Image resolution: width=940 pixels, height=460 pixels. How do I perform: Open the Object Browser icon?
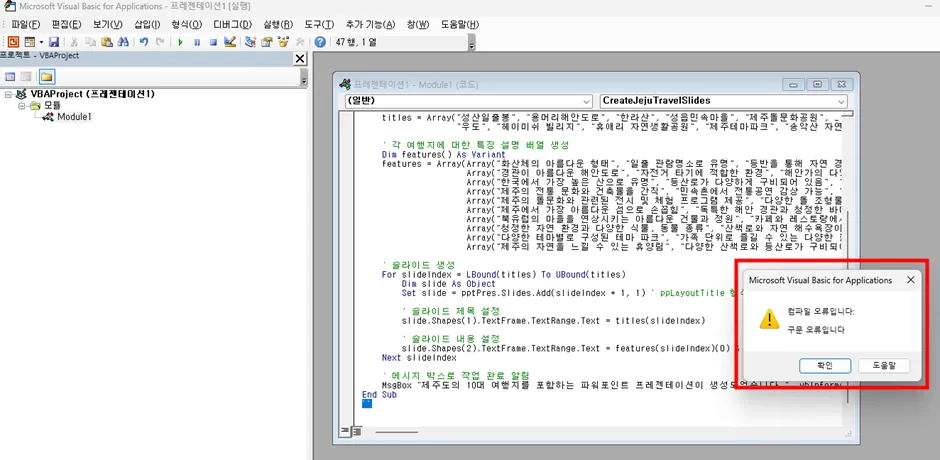click(x=282, y=42)
